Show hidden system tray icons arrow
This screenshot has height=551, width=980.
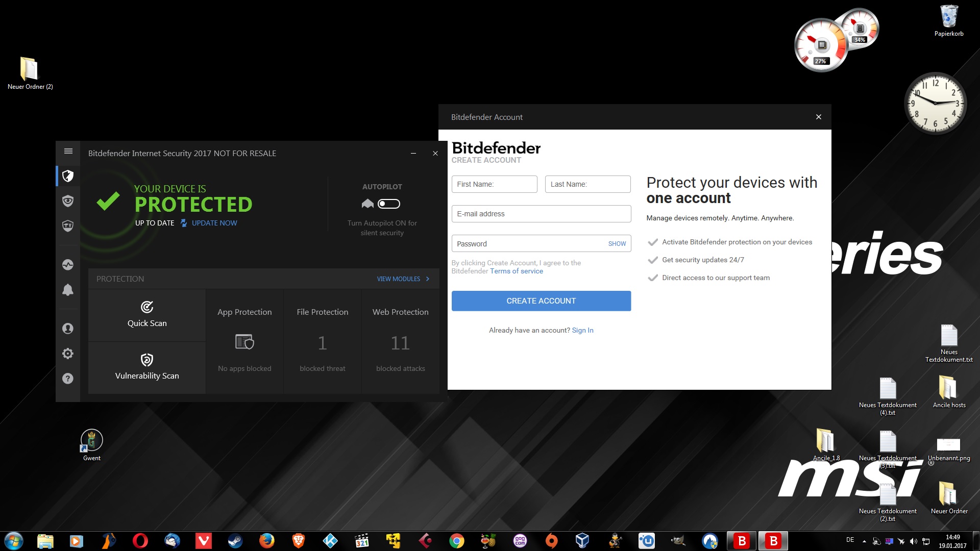point(864,541)
